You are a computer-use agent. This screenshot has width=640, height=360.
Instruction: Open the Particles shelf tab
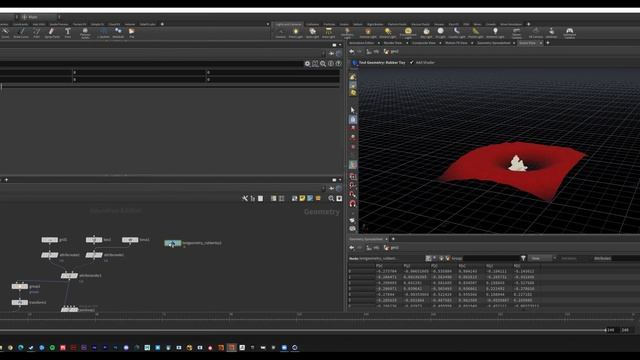point(329,24)
